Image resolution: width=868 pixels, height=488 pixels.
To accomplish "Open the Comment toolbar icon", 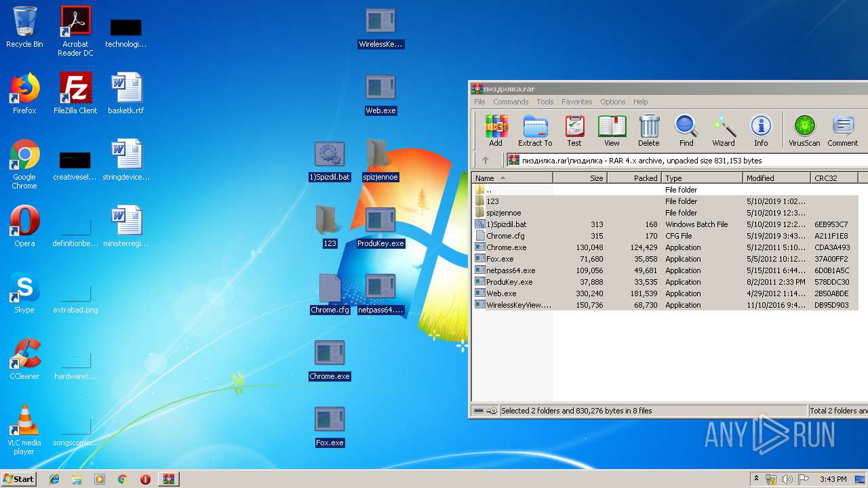I will (843, 131).
